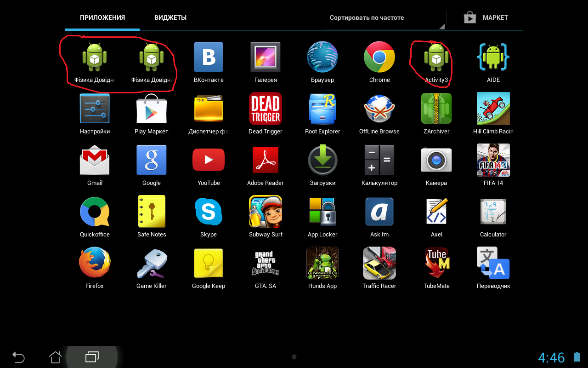588x368 pixels.
Task: Switch to the ВИДЖЕТЫ tab
Action: 170,18
